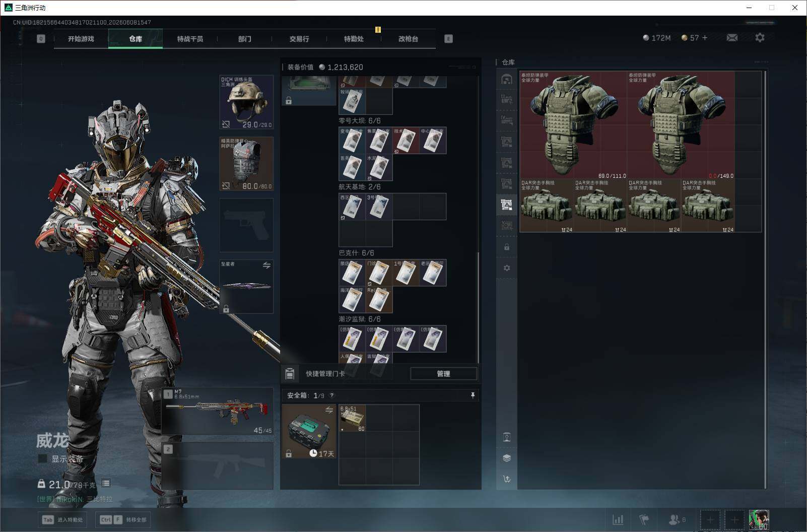
Task: Click the padlock icon in stash sidebar
Action: coord(507,247)
